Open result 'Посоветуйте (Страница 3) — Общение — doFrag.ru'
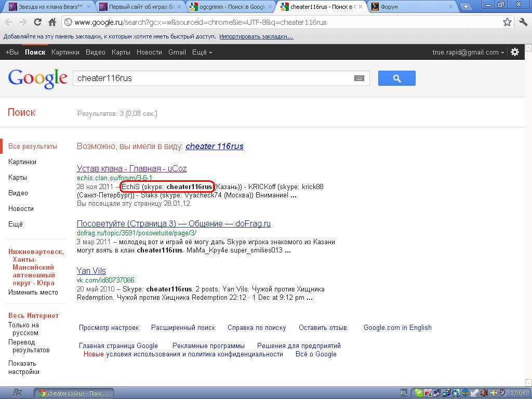The height and width of the screenshot is (399, 532). [x=174, y=223]
